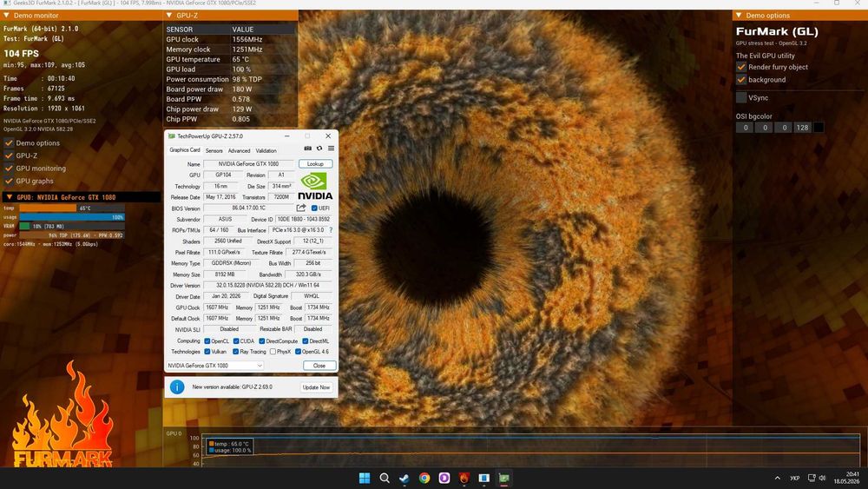Click the blue info icon in update bar
Viewport: 868px width, 489px height.
point(176,387)
